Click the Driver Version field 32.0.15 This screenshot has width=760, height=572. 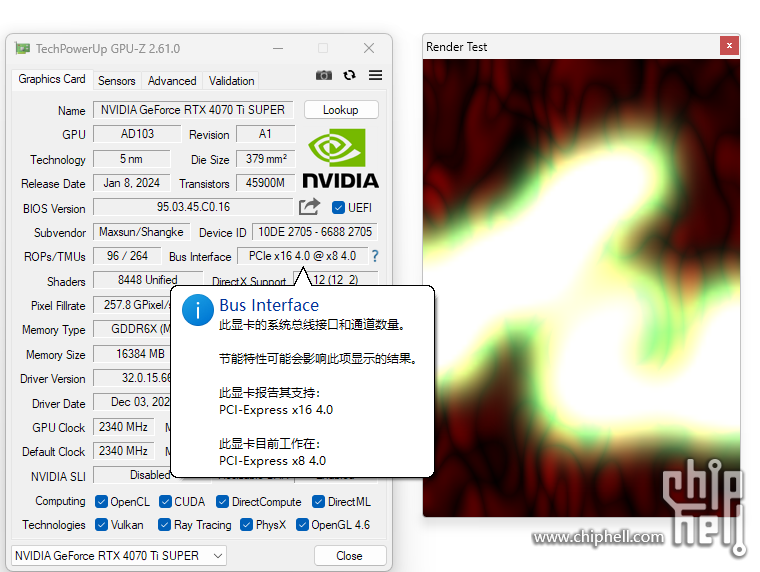(x=132, y=378)
